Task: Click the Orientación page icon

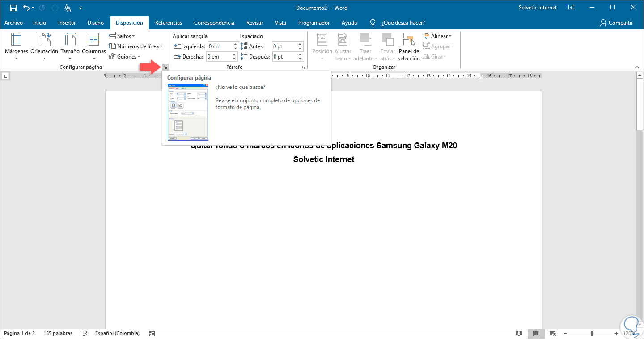Action: click(44, 40)
